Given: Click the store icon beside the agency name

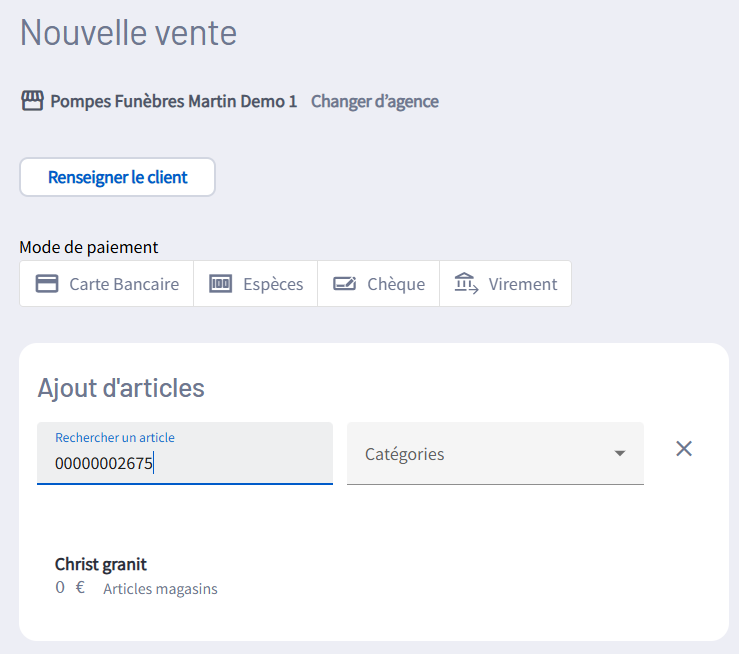Looking at the screenshot, I should point(32,101).
